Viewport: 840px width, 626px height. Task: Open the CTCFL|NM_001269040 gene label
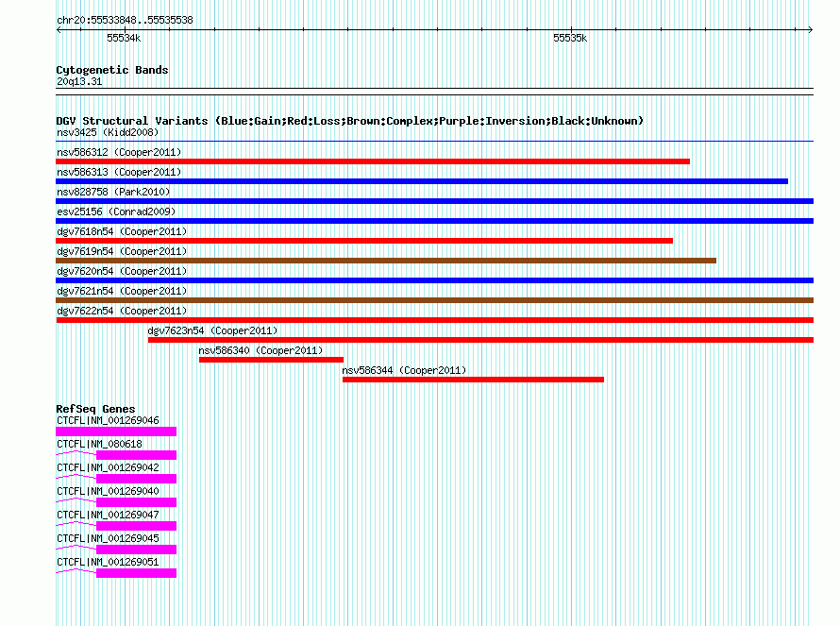pos(108,491)
